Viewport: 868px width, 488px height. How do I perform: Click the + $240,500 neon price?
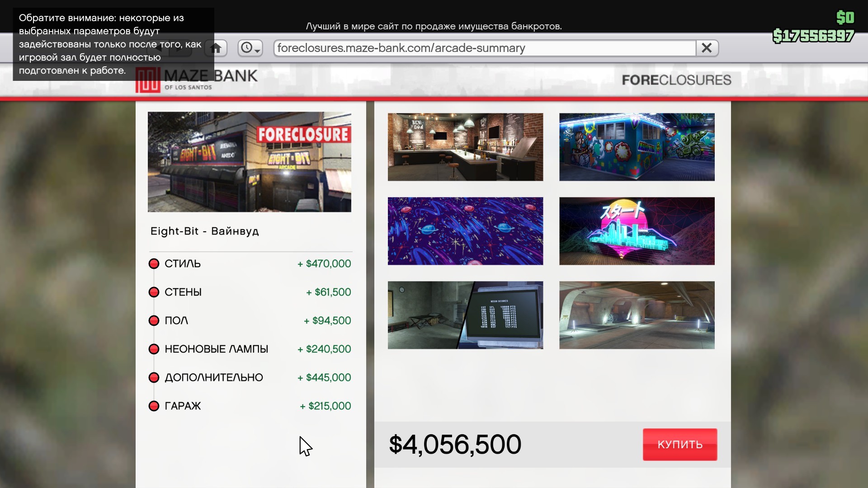324,349
